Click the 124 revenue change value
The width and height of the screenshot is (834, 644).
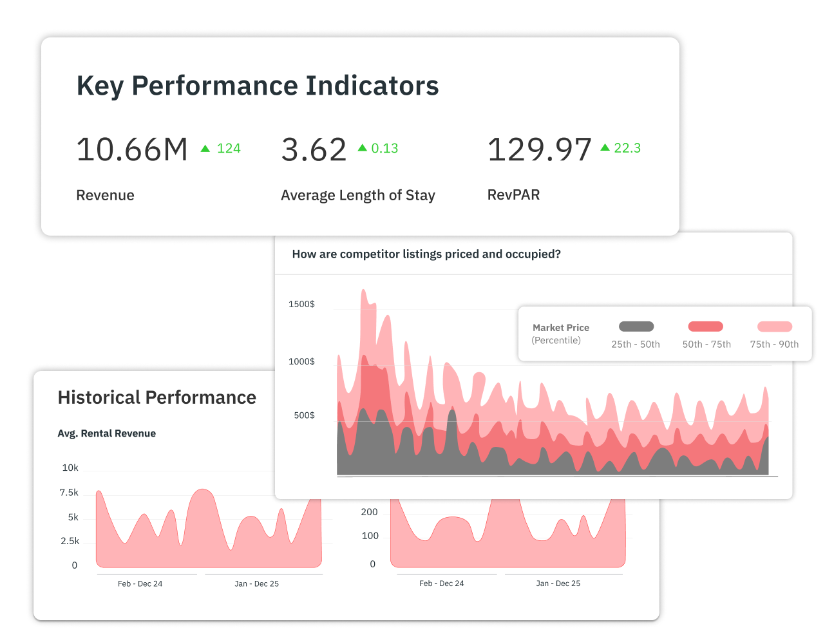(229, 149)
